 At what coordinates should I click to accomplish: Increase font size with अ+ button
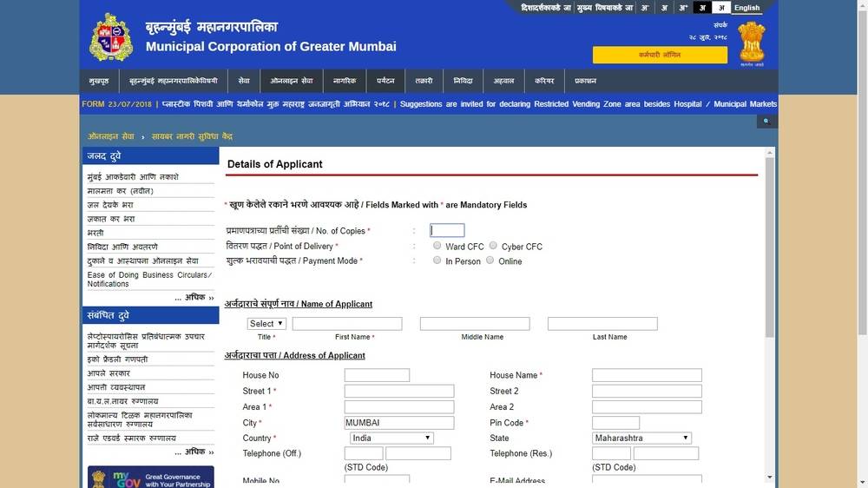pos(683,8)
